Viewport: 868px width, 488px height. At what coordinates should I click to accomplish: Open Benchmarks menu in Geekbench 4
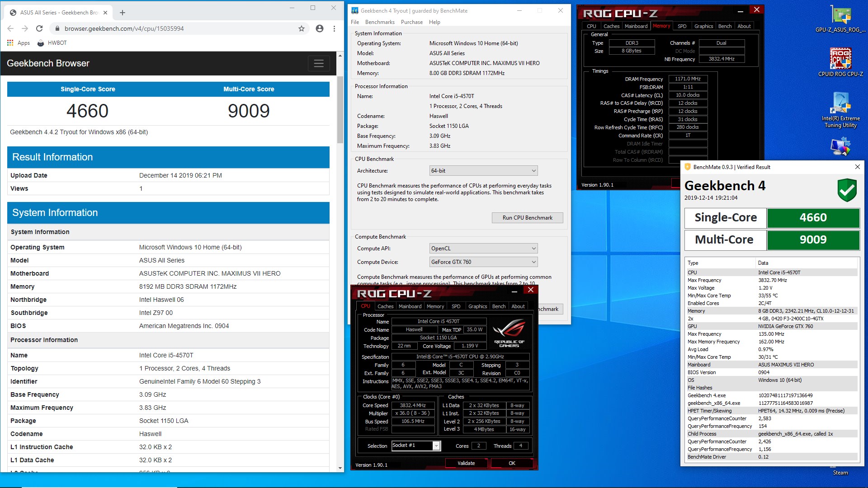[x=380, y=22]
